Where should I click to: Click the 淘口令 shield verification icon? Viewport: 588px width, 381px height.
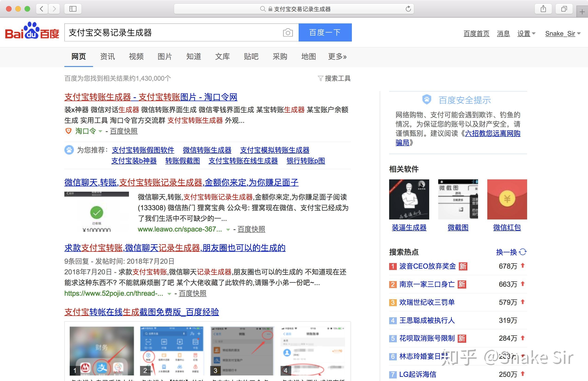(x=68, y=131)
